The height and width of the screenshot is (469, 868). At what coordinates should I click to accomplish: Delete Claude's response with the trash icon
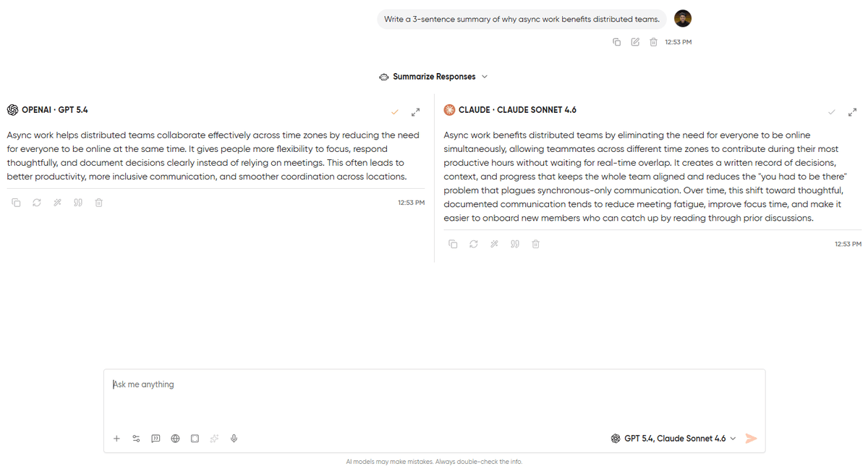click(535, 244)
